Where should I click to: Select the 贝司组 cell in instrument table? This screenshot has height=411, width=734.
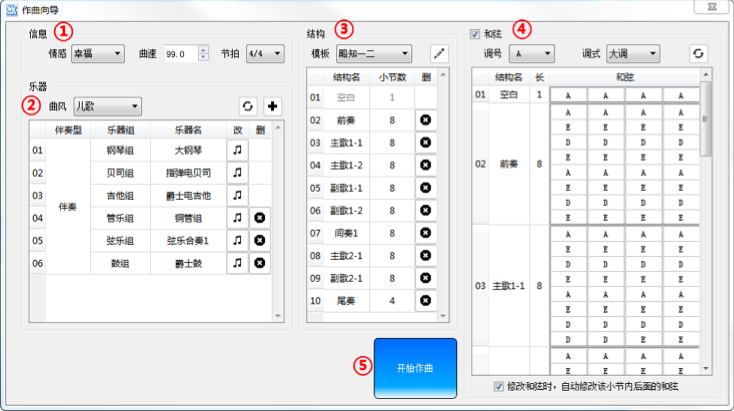[120, 173]
